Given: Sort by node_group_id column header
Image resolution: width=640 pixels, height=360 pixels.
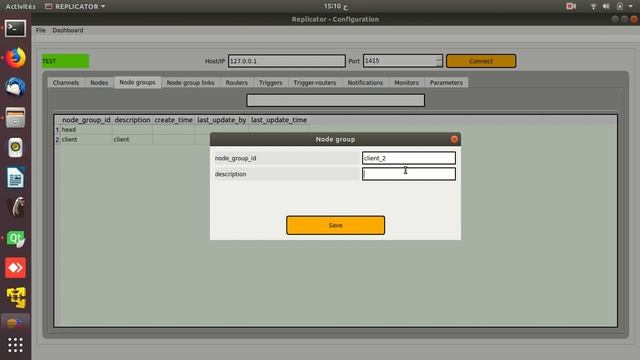Looking at the screenshot, I should point(86,120).
